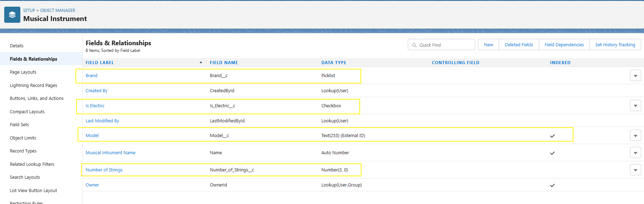
Task: Switch to the Details sidebar section
Action: pos(16,46)
